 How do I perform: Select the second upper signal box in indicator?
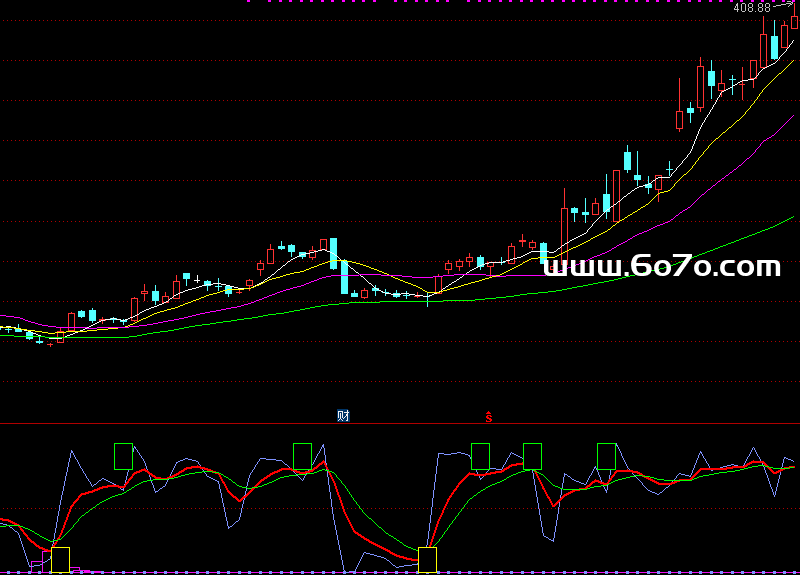[x=302, y=456]
